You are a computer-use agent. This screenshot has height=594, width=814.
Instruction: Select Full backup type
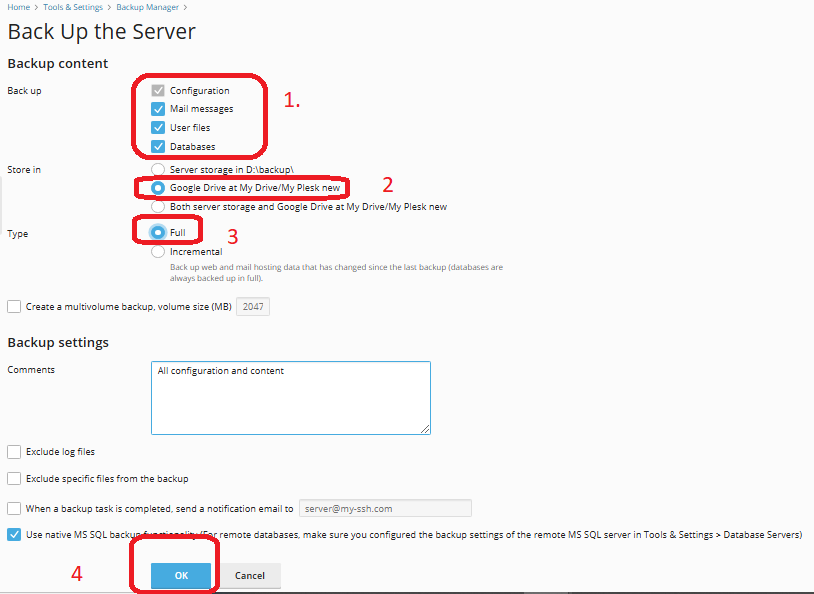[x=158, y=232]
